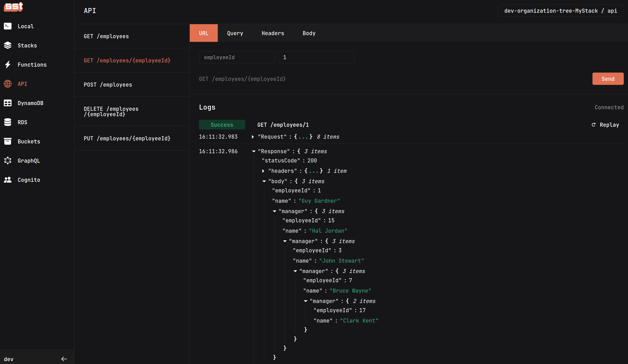Open the RDS database icon
The height and width of the screenshot is (364, 628).
[x=8, y=122]
